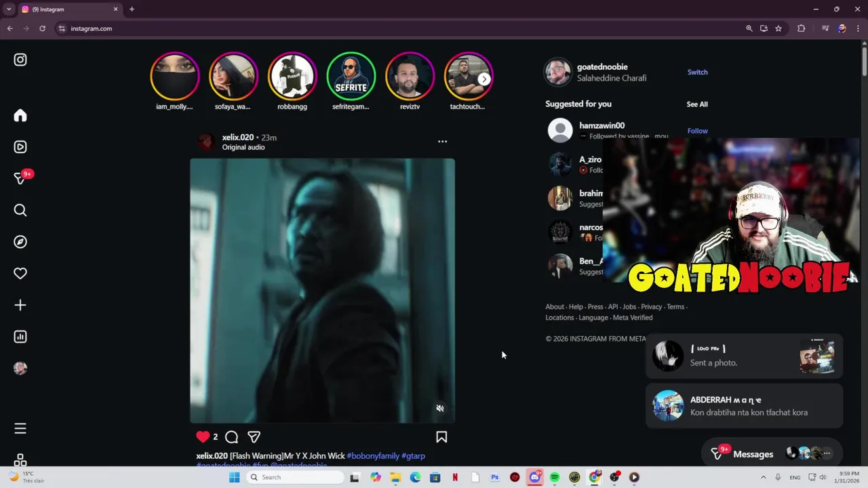Viewport: 868px width, 488px height.
Task: Switch account next to goatednoobie
Action: pyautogui.click(x=697, y=72)
